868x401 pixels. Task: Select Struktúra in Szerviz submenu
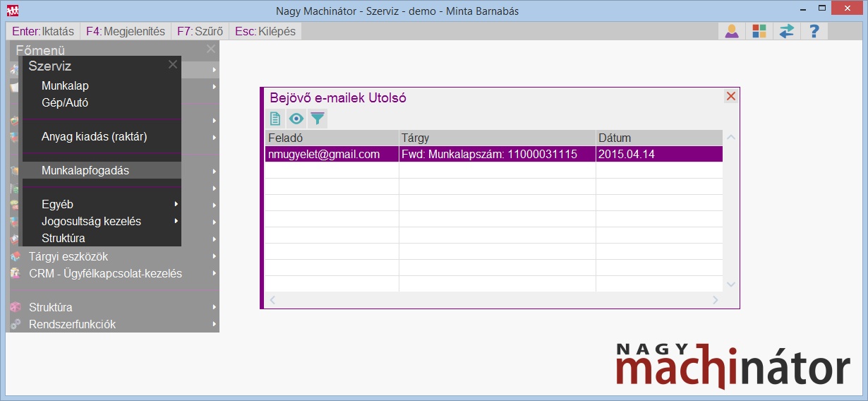[x=65, y=238]
